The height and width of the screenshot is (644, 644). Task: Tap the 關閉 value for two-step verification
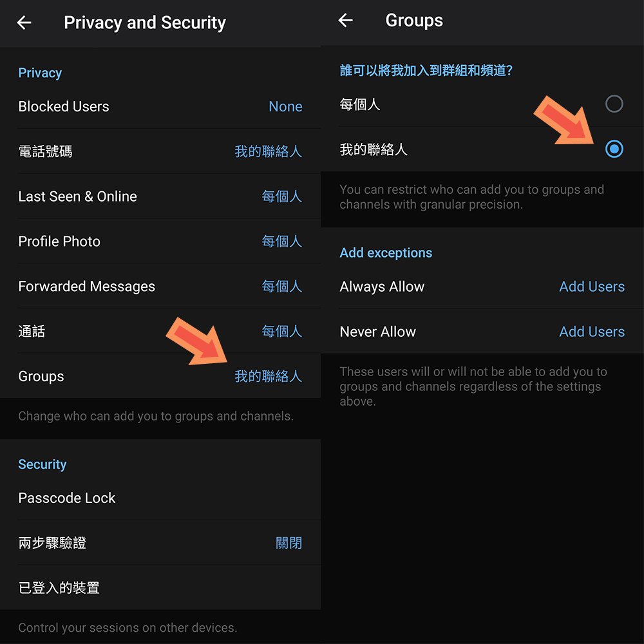tap(289, 543)
